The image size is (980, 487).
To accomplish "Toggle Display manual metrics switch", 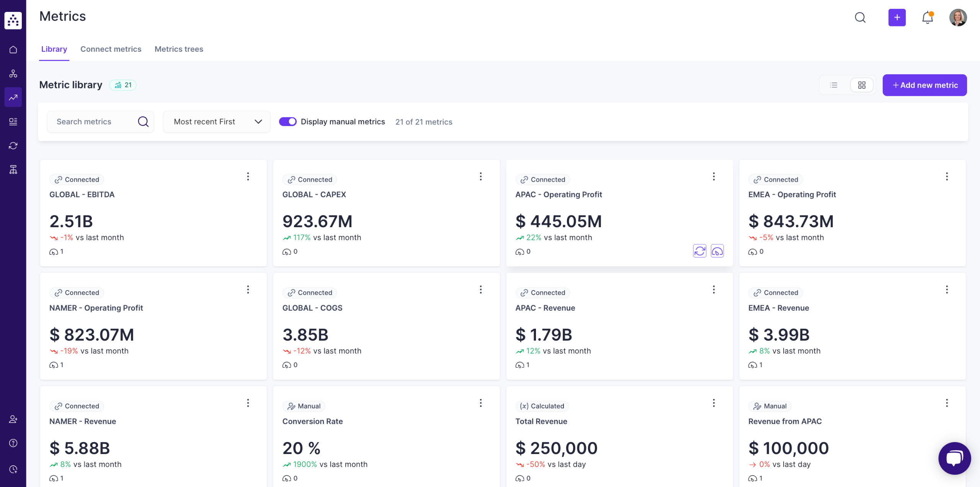I will tap(287, 121).
